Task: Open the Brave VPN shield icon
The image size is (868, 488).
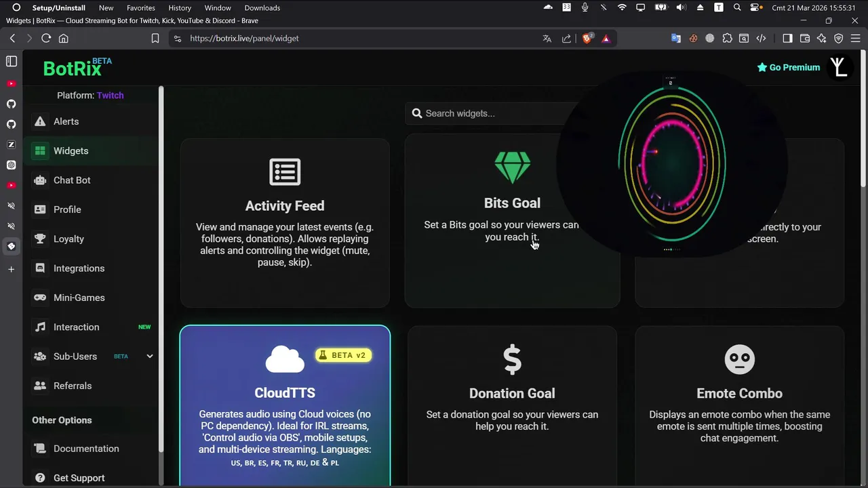Action: 839,39
